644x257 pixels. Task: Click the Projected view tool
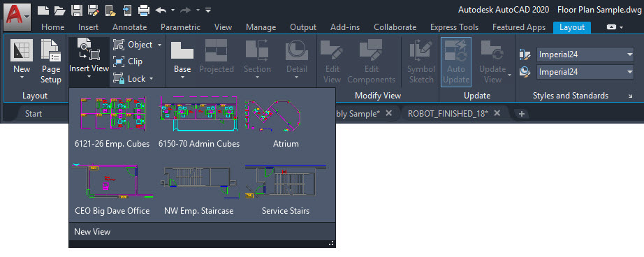click(x=216, y=57)
